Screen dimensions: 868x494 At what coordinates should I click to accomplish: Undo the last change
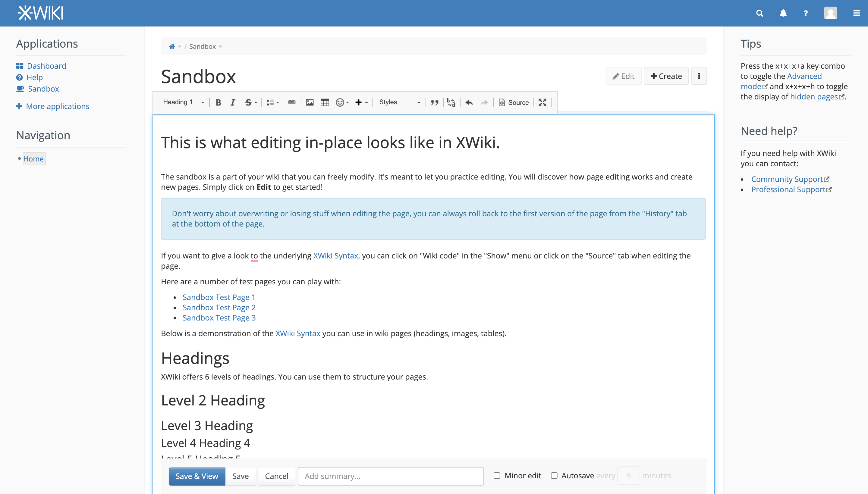(469, 102)
